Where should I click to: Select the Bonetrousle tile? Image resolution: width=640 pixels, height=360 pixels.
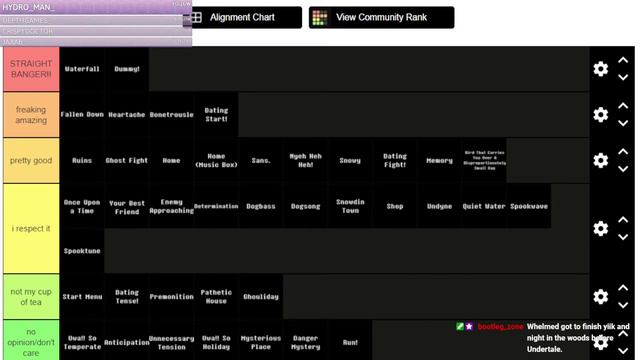pyautogui.click(x=171, y=115)
